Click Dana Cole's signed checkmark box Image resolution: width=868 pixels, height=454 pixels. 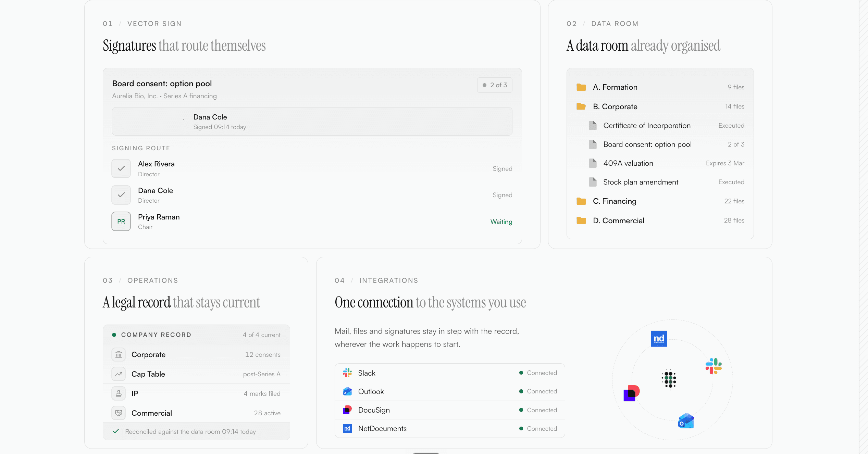[121, 195]
